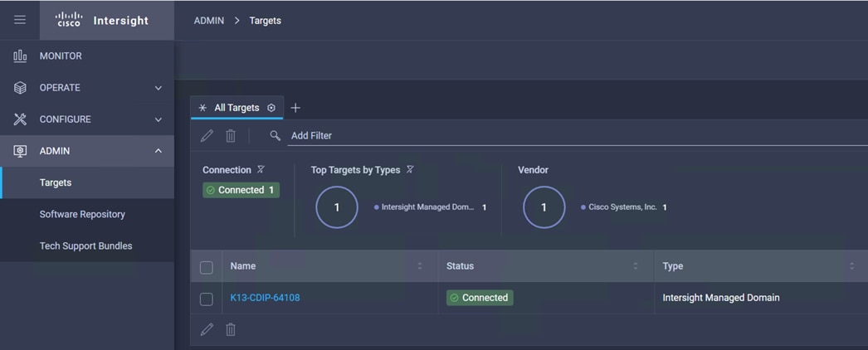Open Targets in the sidebar

pos(87,182)
